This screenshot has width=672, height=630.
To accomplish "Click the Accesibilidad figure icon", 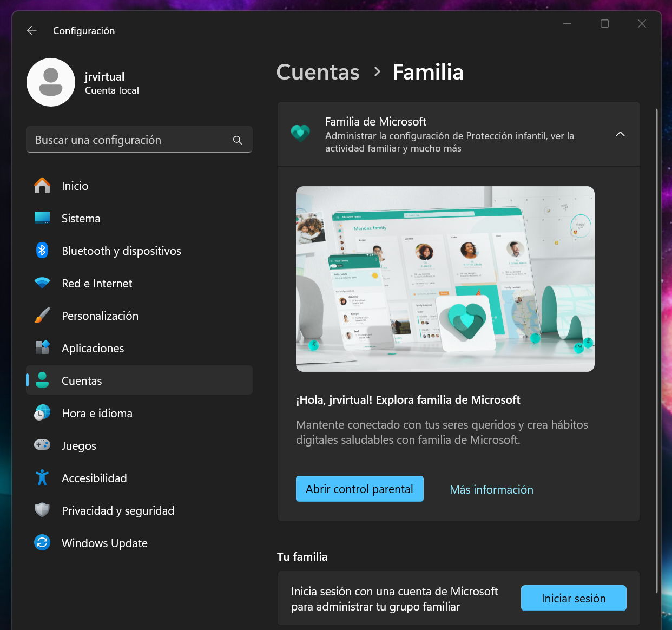I will [x=42, y=477].
